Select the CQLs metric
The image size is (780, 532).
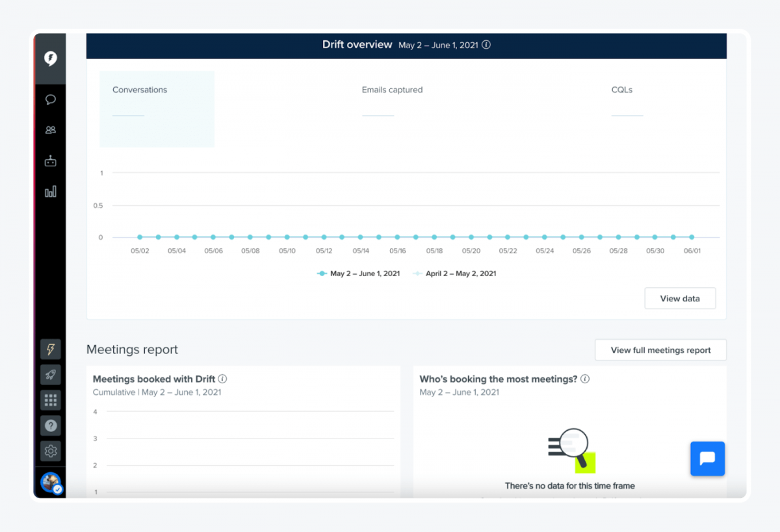(x=622, y=90)
